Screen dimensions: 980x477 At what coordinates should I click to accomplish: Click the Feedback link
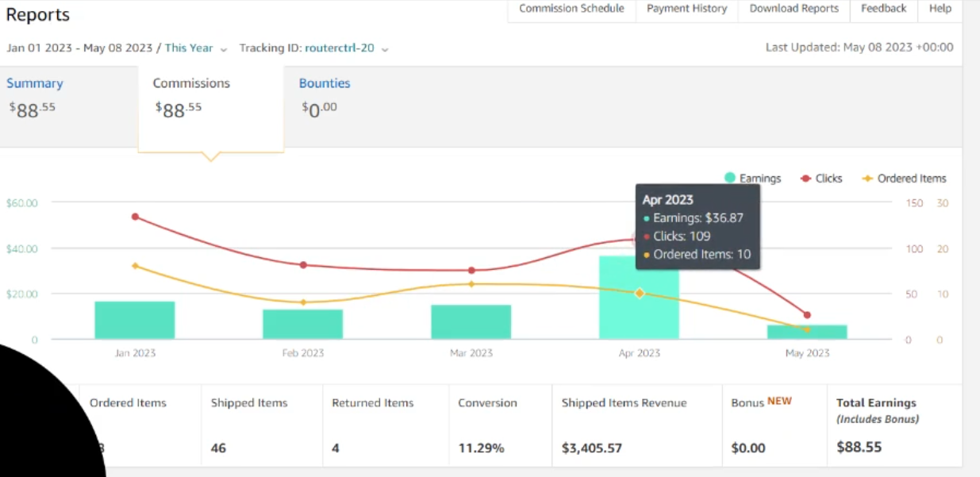click(x=884, y=9)
